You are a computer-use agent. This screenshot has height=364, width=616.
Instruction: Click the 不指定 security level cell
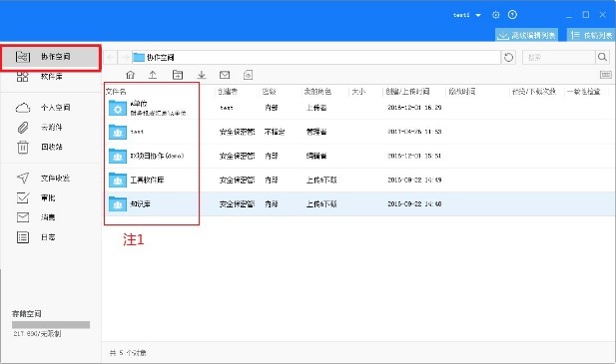point(275,132)
